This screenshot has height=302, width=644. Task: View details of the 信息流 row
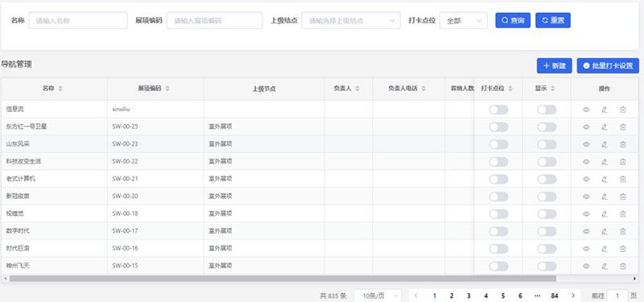[x=586, y=110]
